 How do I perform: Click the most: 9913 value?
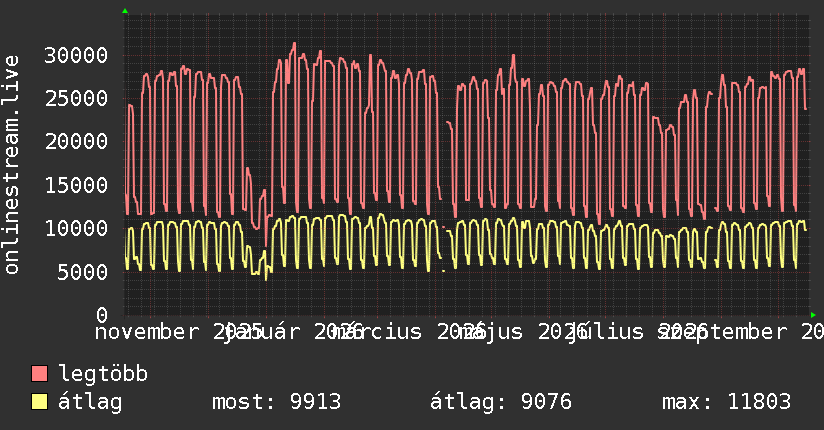pos(276,402)
